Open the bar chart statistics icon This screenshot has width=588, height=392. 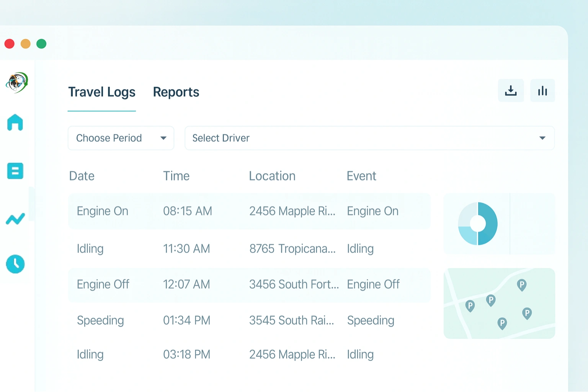pyautogui.click(x=542, y=90)
